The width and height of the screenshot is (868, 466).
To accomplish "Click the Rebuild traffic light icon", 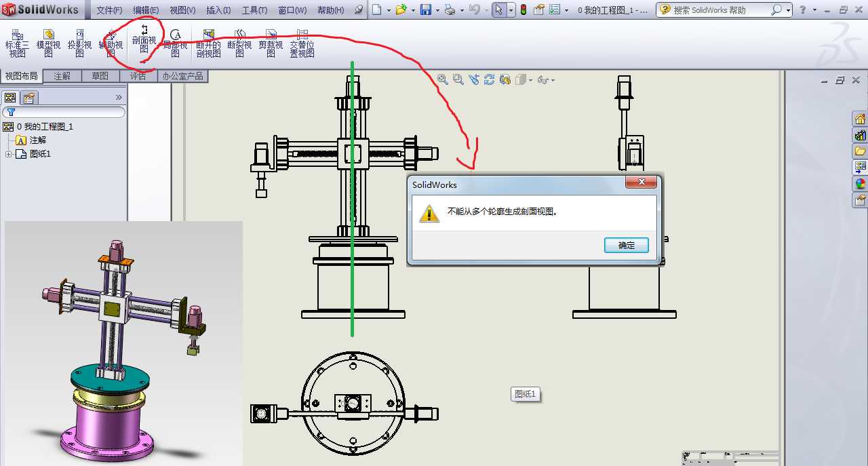I will (523, 9).
